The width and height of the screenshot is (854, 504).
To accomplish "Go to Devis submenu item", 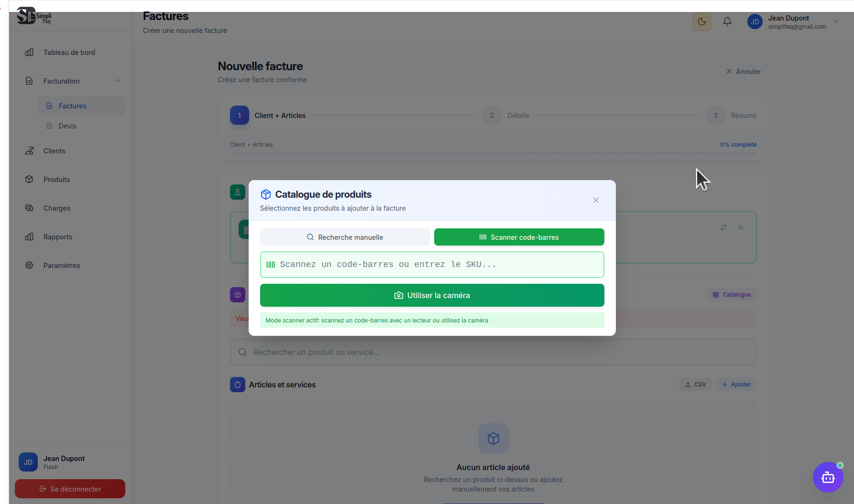I will [x=67, y=126].
